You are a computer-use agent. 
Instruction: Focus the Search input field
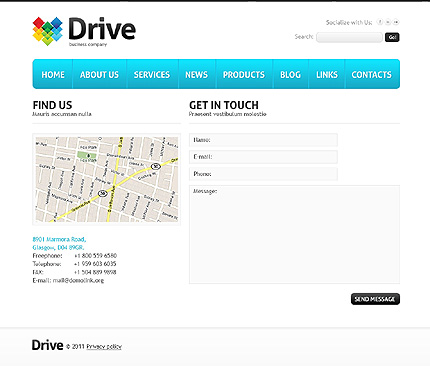[x=349, y=37]
